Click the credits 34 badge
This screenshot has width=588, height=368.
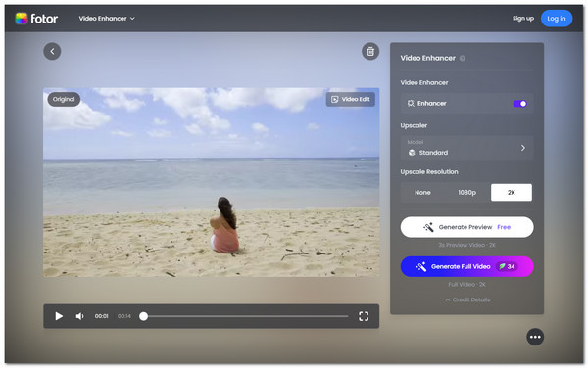click(x=507, y=266)
